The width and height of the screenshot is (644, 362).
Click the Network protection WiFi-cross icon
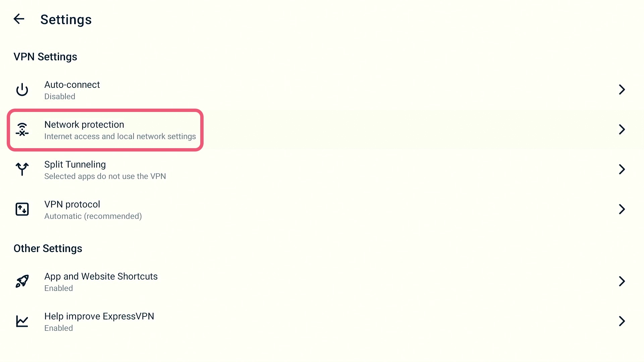tap(22, 129)
